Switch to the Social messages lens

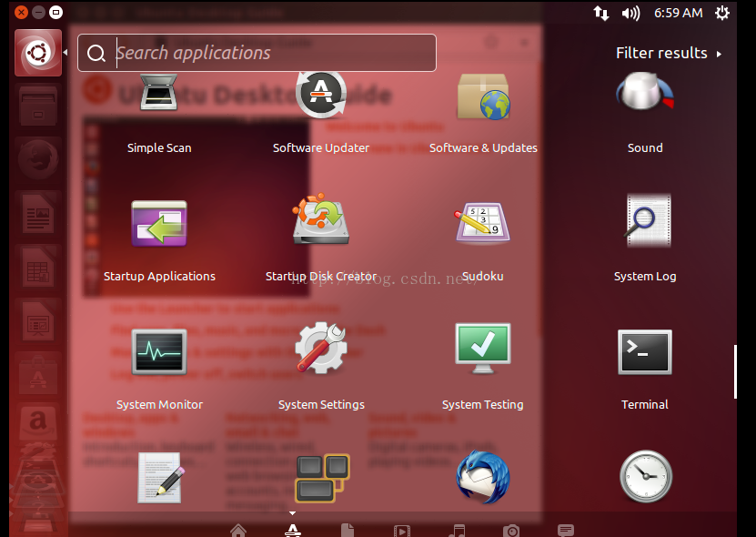pos(566,531)
